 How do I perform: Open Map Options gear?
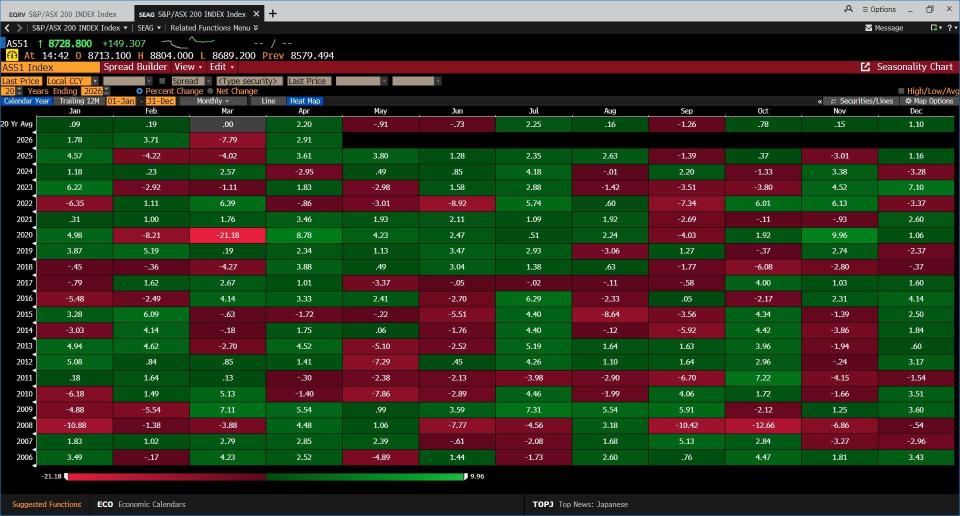(929, 101)
